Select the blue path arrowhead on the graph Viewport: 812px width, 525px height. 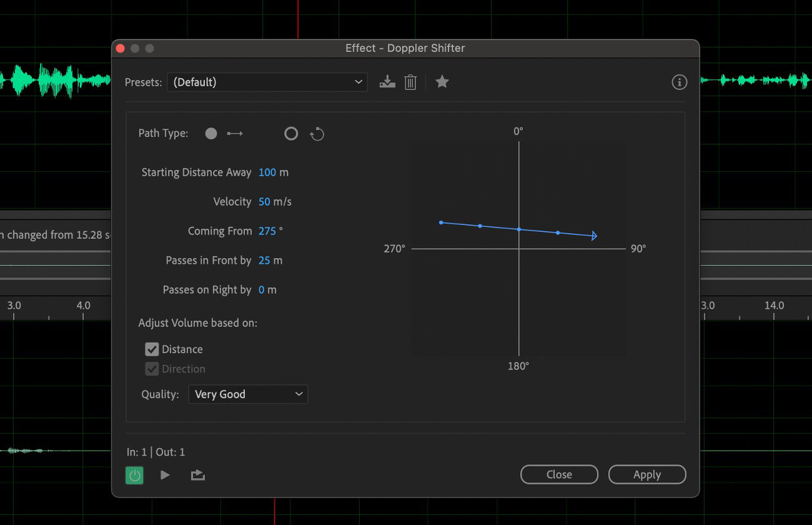593,235
